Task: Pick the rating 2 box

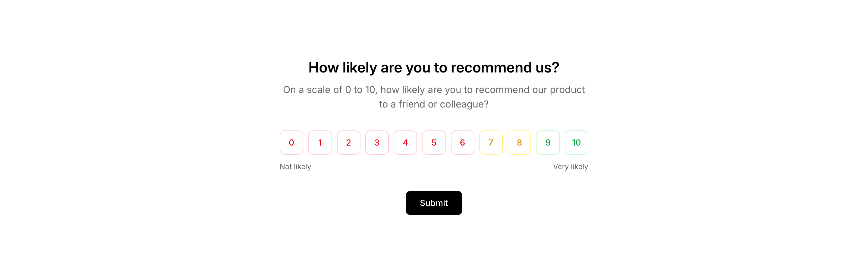Action: tap(348, 143)
